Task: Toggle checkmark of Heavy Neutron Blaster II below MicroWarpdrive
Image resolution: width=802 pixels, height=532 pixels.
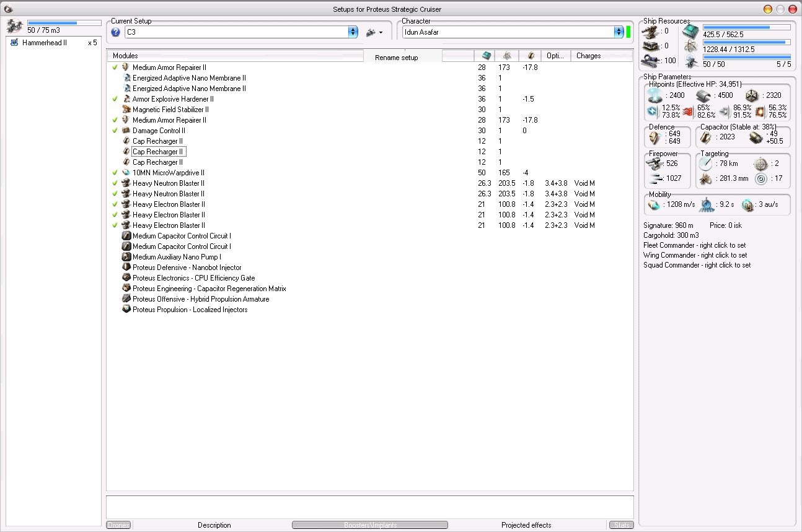Action: [x=115, y=183]
